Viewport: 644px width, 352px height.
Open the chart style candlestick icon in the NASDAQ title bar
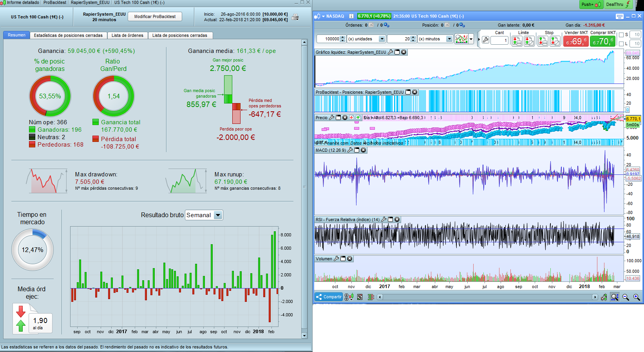pyautogui.click(x=317, y=16)
